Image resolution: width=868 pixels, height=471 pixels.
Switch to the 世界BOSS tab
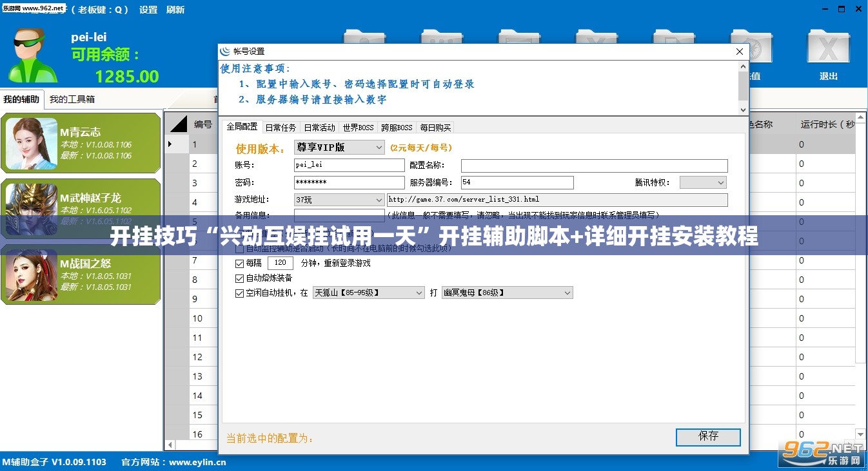(x=358, y=128)
